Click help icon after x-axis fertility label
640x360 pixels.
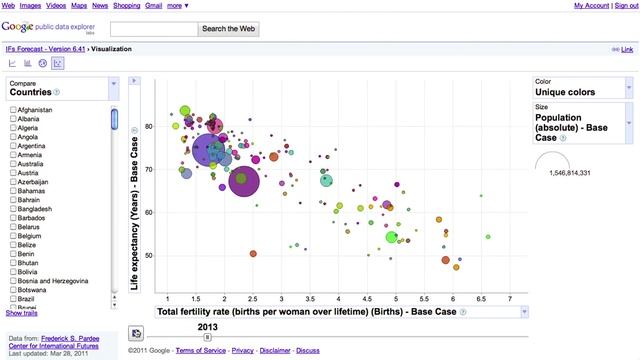pos(463,312)
